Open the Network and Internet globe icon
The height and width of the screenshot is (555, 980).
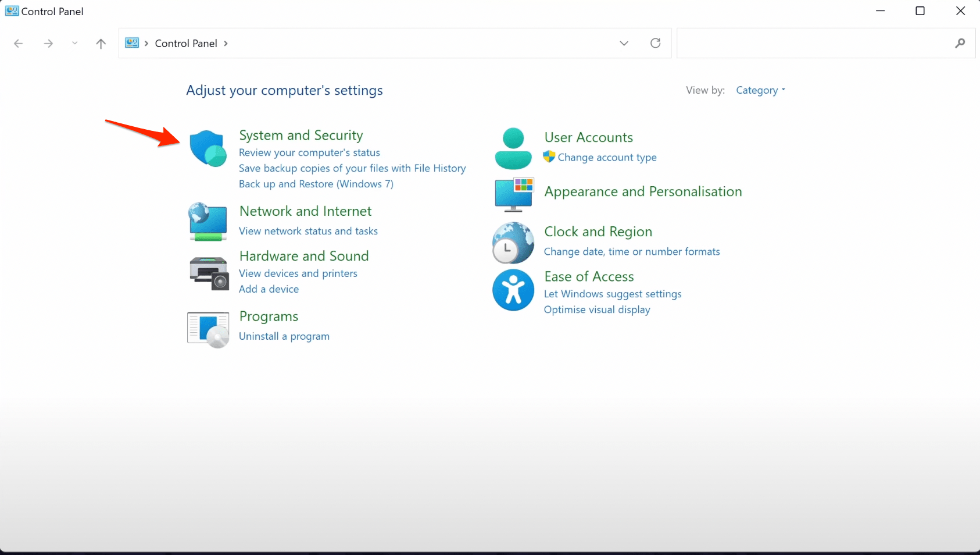click(208, 222)
